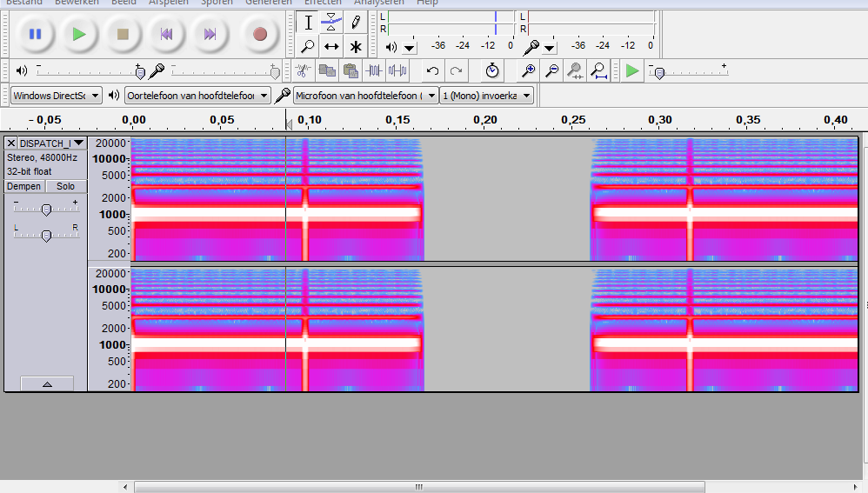Image resolution: width=868 pixels, height=493 pixels.
Task: Click the 1000 Hz label on upper channel scale
Action: point(112,214)
